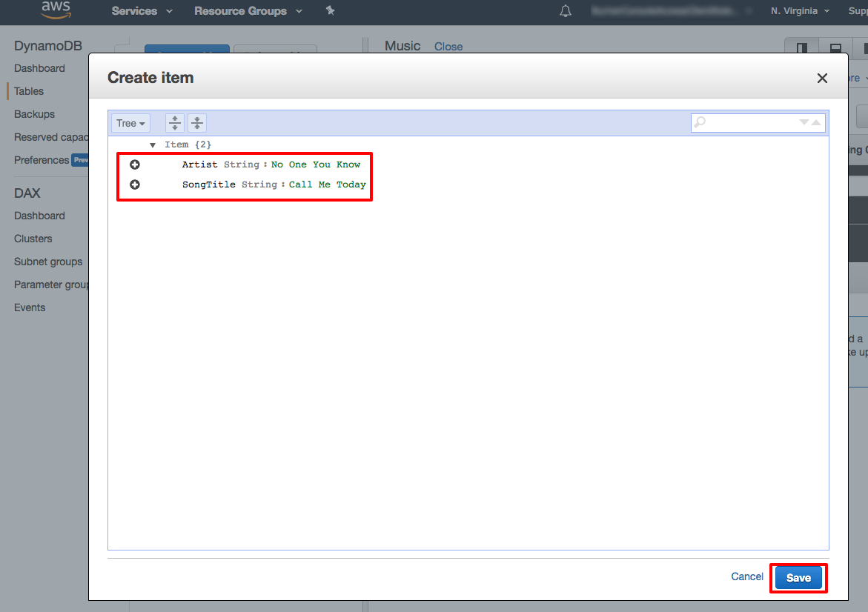The height and width of the screenshot is (612, 868).
Task: Click the magnifier icon in the search field
Action: click(700, 122)
